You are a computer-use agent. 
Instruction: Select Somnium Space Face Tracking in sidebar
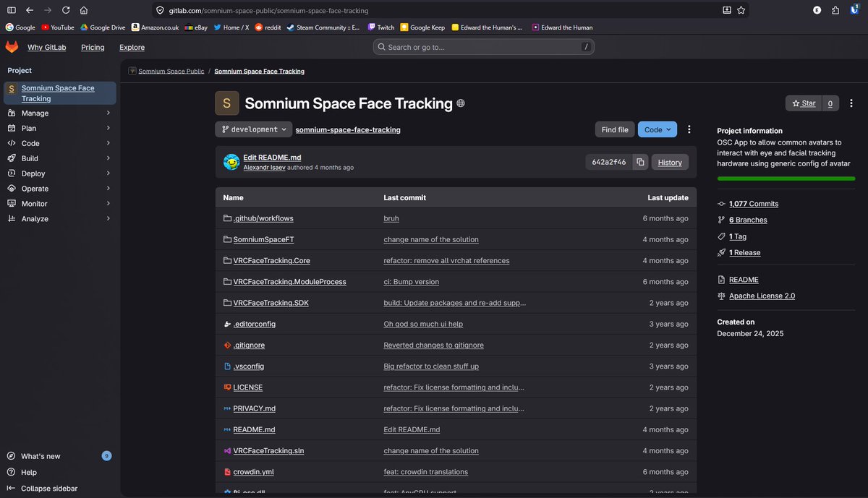click(59, 93)
